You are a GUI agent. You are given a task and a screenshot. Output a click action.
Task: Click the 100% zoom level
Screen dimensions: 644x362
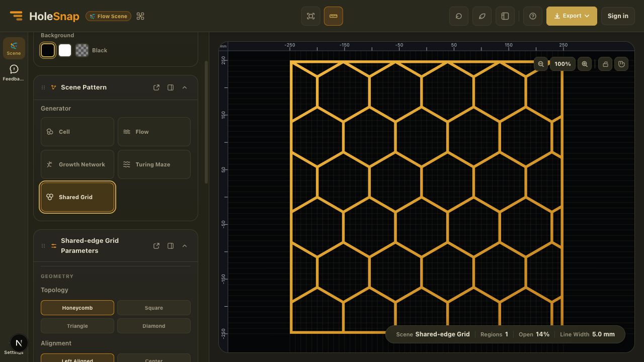[x=562, y=64]
